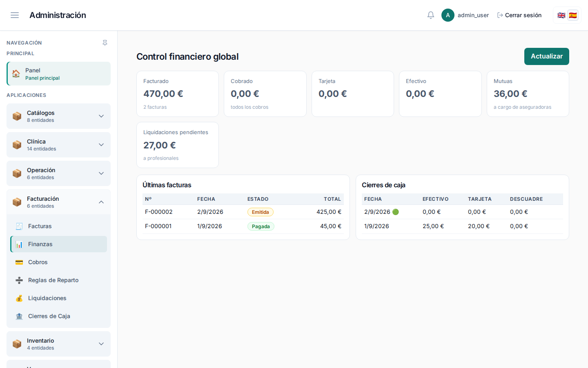The height and width of the screenshot is (368, 588).
Task: Click the DESCUADRE column header
Action: pyautogui.click(x=526, y=199)
